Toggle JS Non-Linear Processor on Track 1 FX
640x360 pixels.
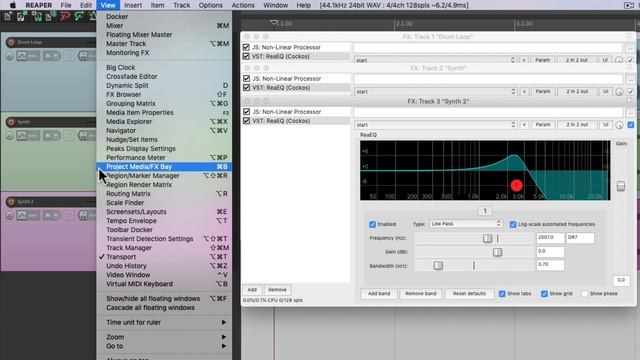pos(246,47)
